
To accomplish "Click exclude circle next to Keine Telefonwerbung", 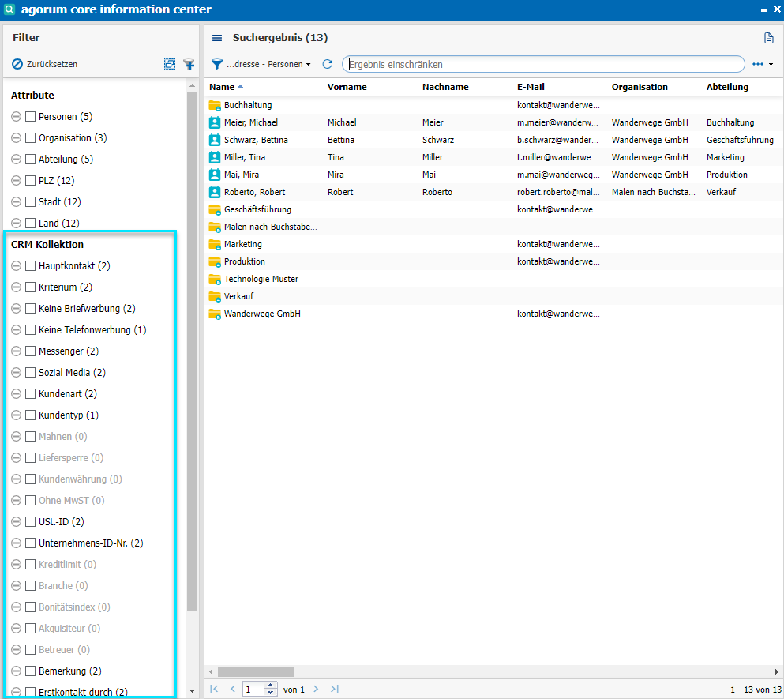I will click(x=16, y=329).
